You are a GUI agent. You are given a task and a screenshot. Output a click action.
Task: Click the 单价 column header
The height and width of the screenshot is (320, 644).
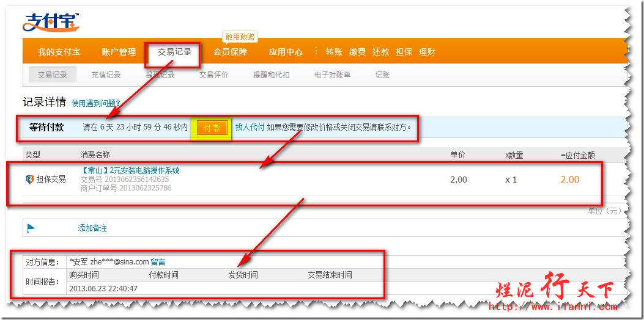458,155
